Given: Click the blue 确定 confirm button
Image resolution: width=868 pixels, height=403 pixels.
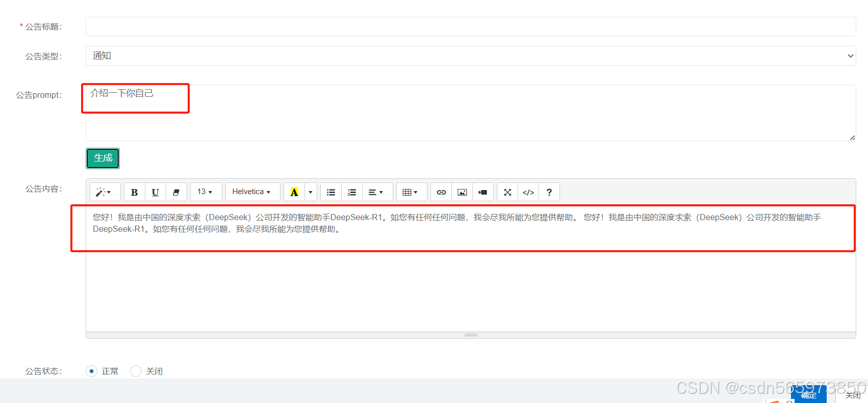Looking at the screenshot, I should coord(809,395).
